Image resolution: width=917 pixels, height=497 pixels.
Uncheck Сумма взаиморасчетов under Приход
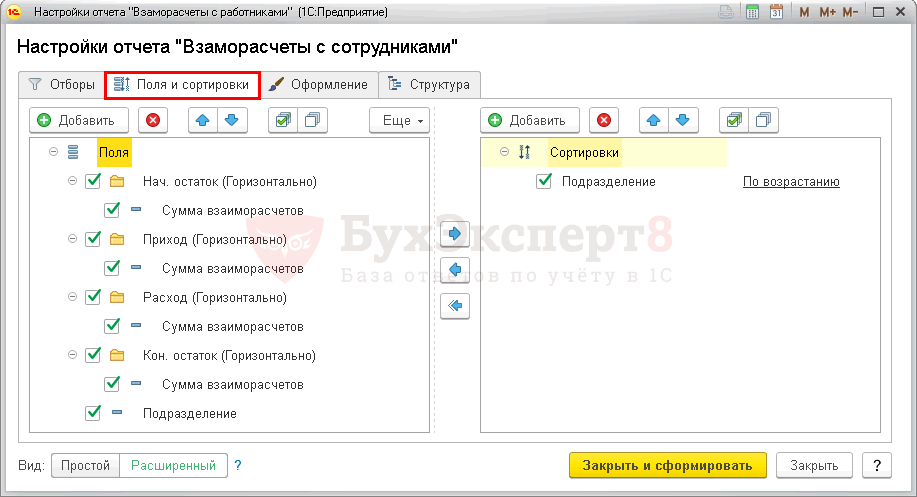112,268
